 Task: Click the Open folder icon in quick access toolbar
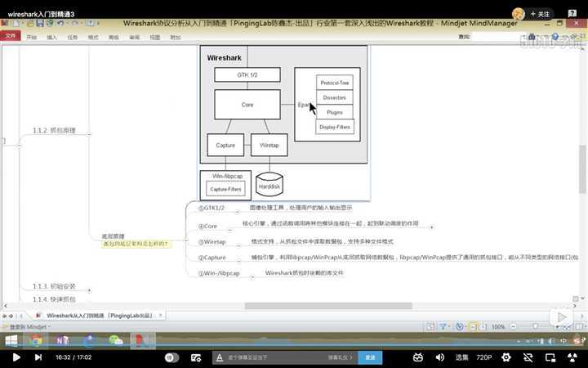tap(30, 23)
